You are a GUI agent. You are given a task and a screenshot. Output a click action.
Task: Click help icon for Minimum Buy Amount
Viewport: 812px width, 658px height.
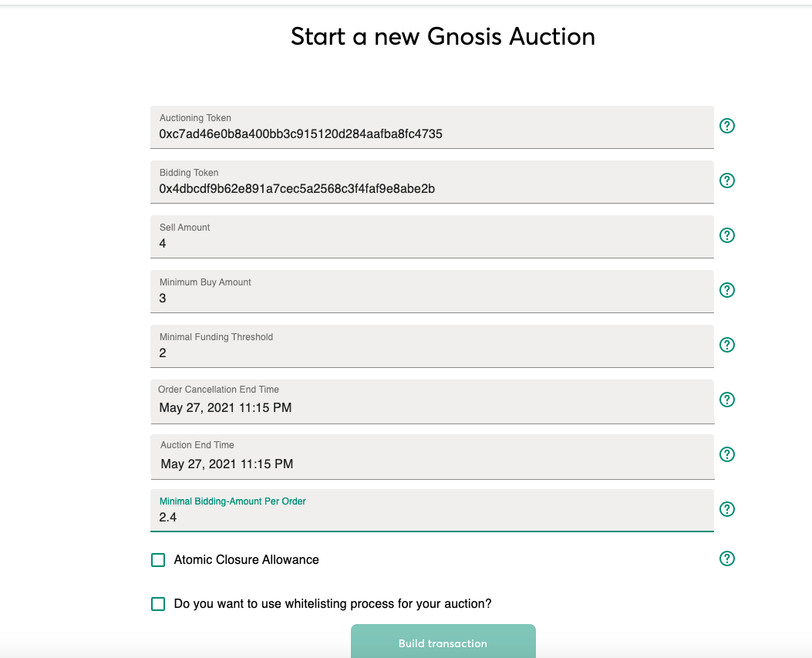click(x=726, y=290)
